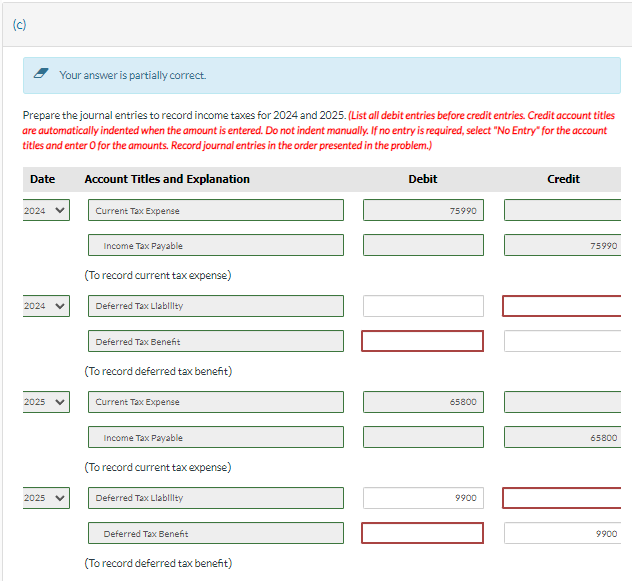
Task: Click the Date column header
Action: (x=42, y=179)
